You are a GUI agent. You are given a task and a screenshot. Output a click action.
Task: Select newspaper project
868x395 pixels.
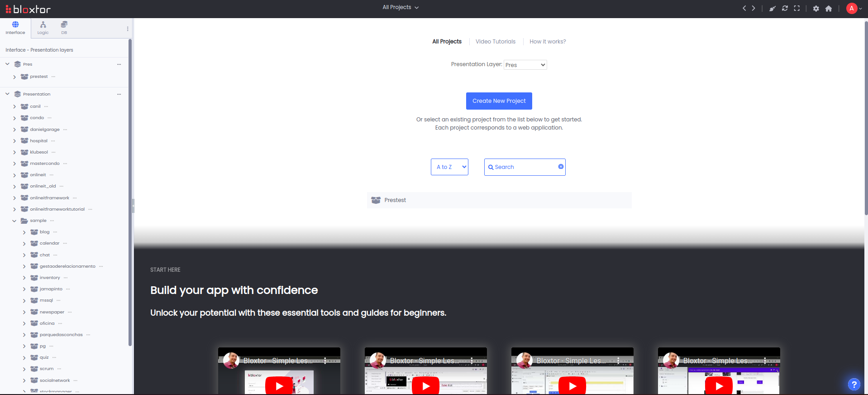(x=52, y=312)
